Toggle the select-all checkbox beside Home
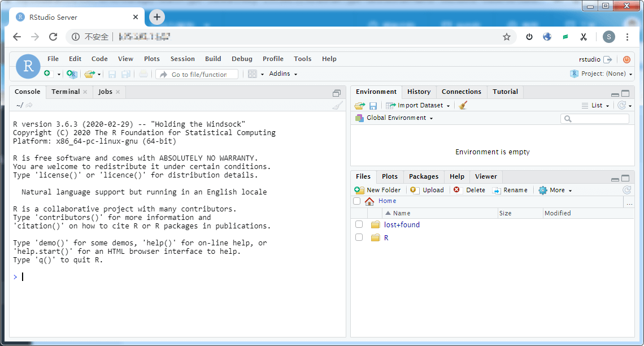 click(357, 201)
